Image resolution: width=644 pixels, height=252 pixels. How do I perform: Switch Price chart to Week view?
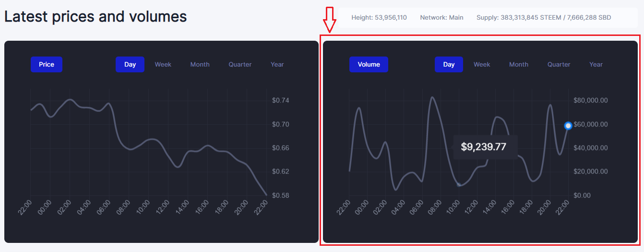[x=163, y=65]
